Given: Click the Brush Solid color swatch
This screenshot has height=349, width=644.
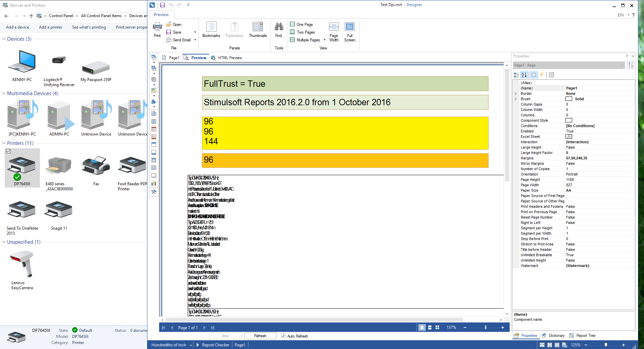Looking at the screenshot, I should click(569, 99).
